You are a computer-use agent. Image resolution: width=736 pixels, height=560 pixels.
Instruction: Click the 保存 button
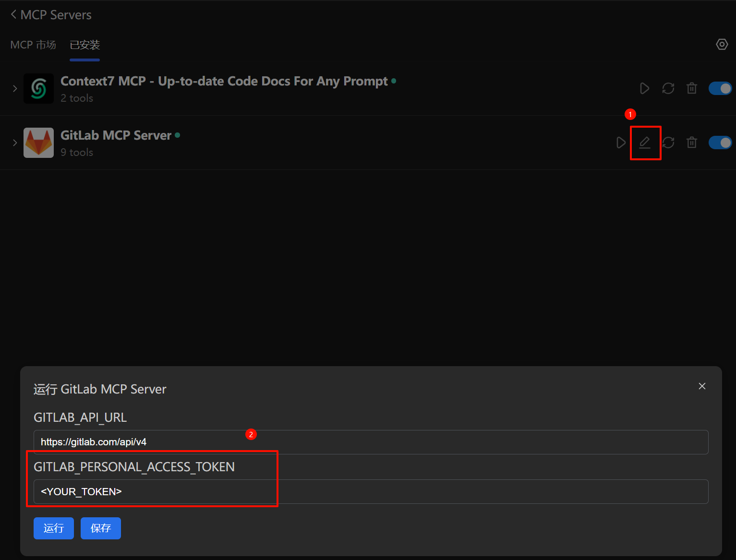(101, 528)
